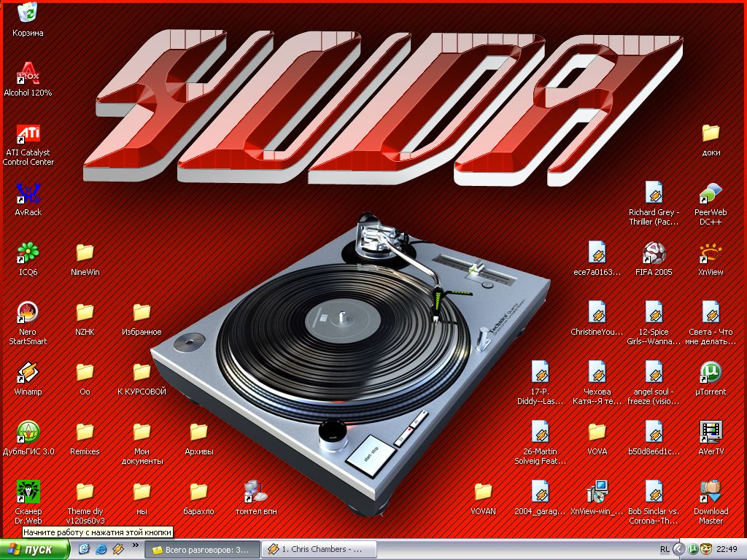
Task: Click the 22:49 taskbar clock
Action: (727, 550)
